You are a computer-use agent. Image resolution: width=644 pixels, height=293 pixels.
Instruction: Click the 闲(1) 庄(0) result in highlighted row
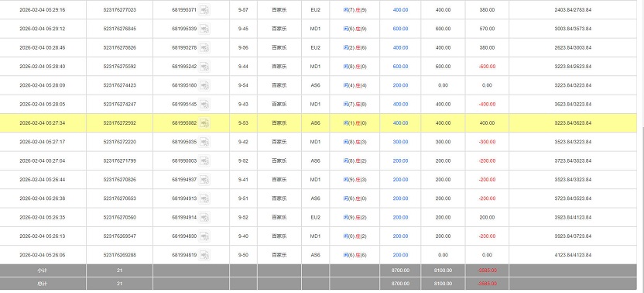[x=355, y=122]
